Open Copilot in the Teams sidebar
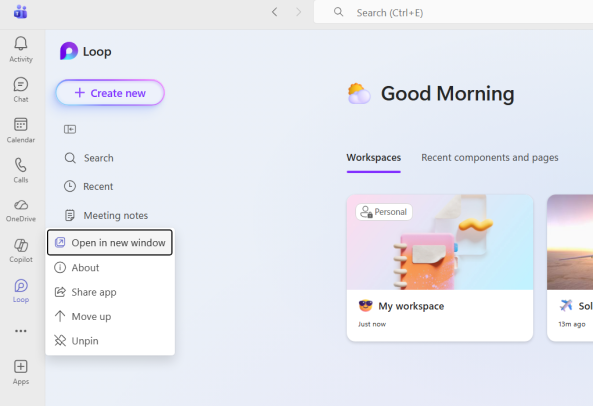 click(21, 251)
